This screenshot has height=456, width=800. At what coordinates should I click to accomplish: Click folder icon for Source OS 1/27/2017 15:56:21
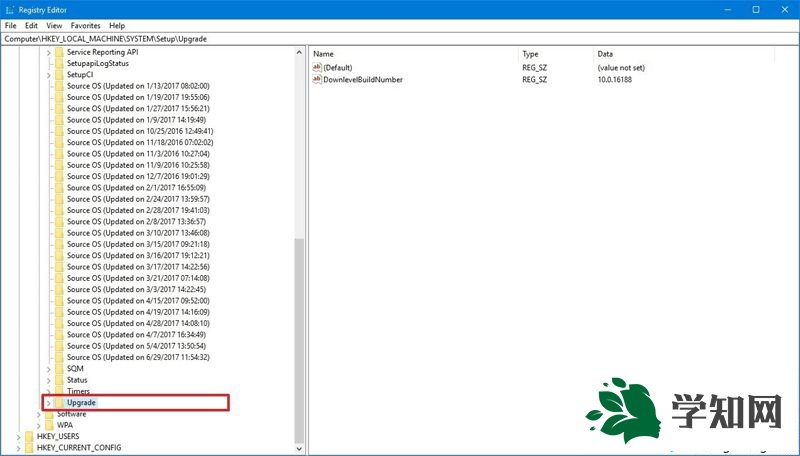pos(59,108)
